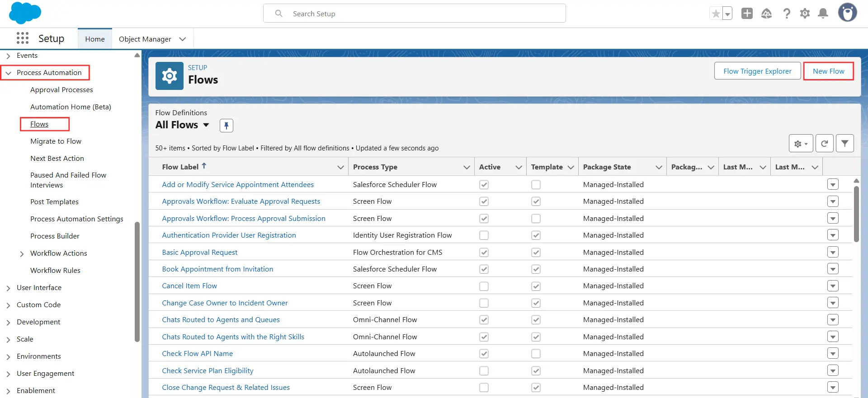Toggle Active checkbox for Cancel Item Flow
The width and height of the screenshot is (868, 398).
click(484, 286)
